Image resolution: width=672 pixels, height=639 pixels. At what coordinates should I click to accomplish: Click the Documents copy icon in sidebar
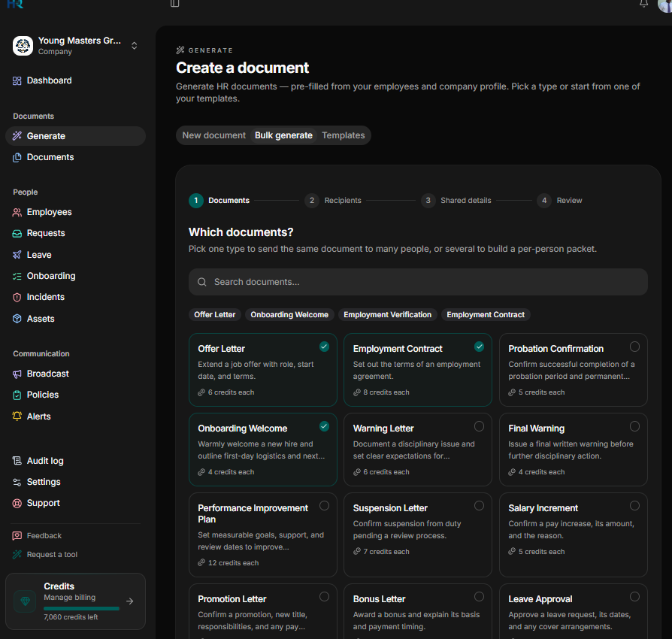tap(17, 157)
